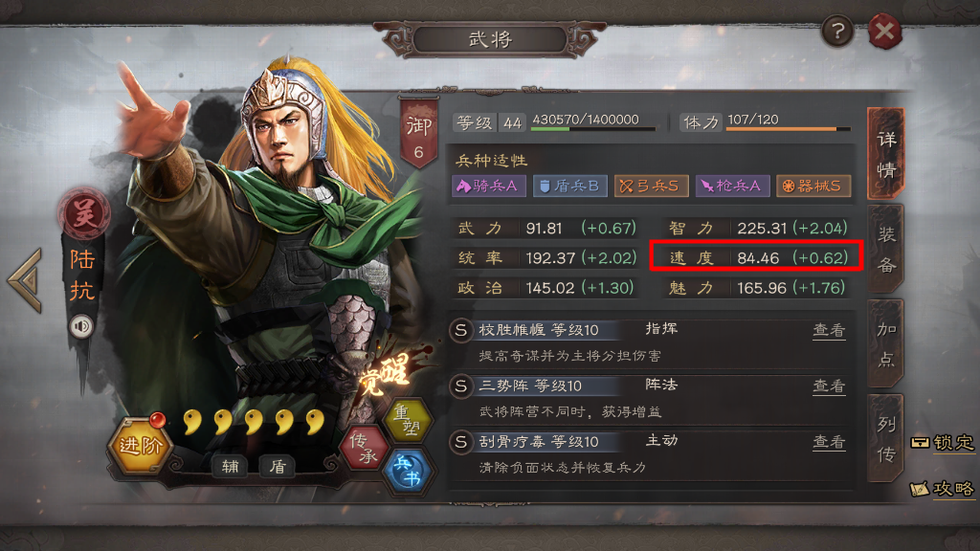Tap the 进阶 advancement hexagon icon
Screen dimensions: 980x551
[140, 446]
